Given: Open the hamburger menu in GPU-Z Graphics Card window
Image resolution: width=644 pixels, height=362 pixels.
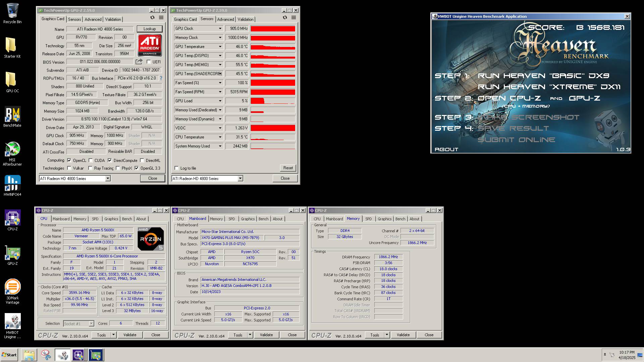Looking at the screenshot, I should click(161, 18).
